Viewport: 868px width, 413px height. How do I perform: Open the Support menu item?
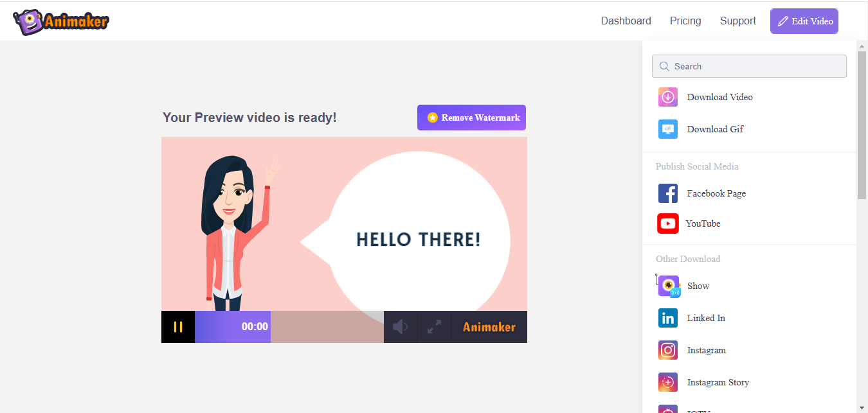[737, 21]
